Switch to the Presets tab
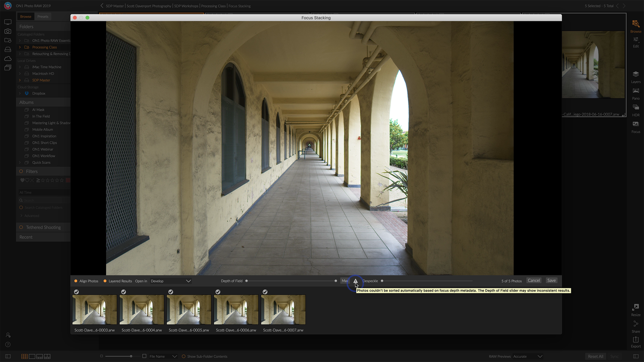 (43, 16)
